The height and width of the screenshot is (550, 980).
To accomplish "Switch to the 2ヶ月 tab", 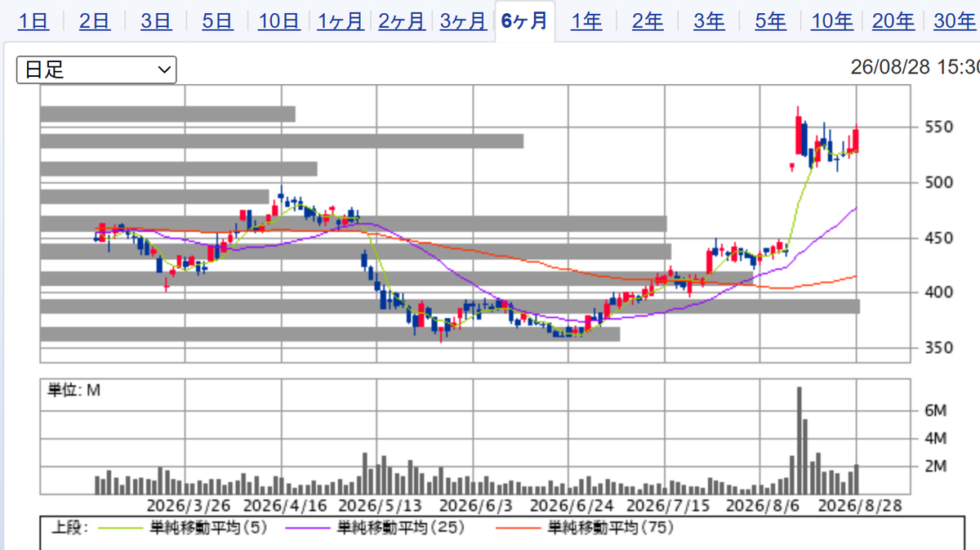I will [402, 21].
